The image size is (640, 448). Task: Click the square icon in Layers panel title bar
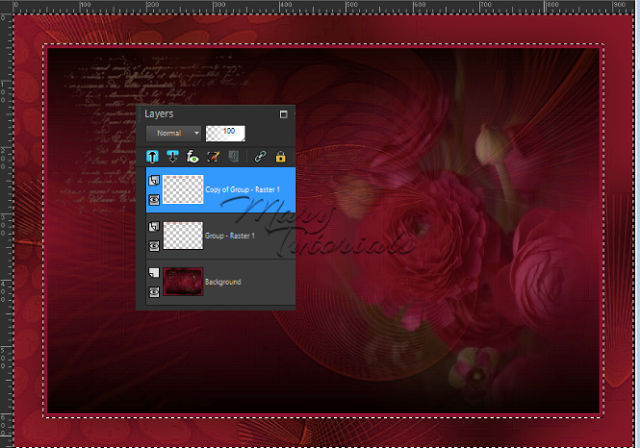click(x=283, y=114)
